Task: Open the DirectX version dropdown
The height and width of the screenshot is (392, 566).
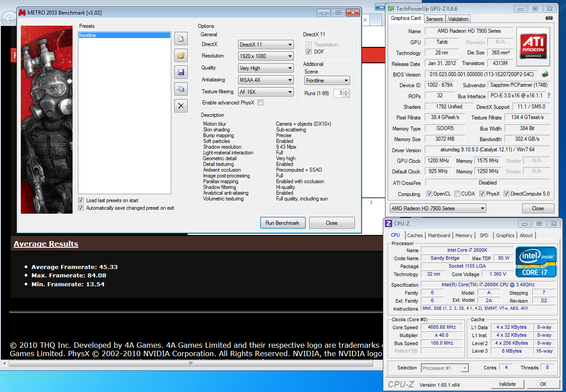Action: pyautogui.click(x=266, y=45)
